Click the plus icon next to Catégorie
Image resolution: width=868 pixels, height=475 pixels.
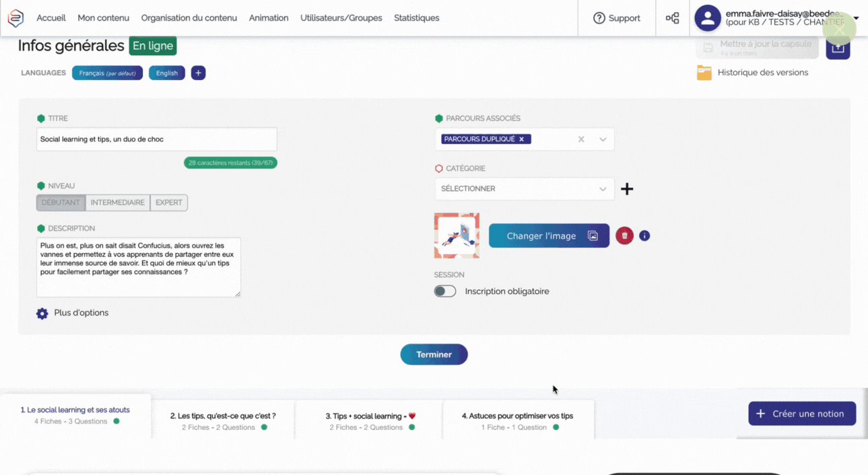(x=627, y=189)
